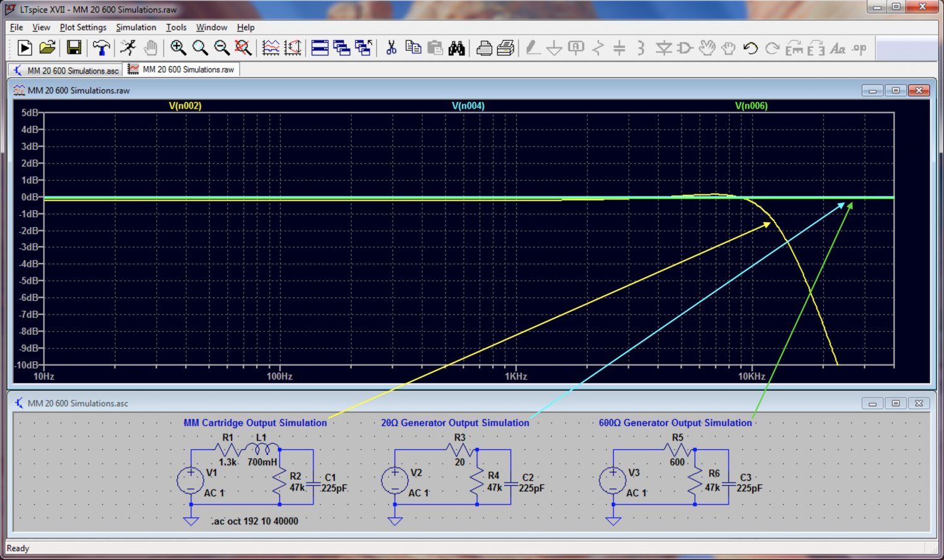Cascade windows via toolbar icon
Image resolution: width=944 pixels, height=560 pixels.
coord(342,48)
